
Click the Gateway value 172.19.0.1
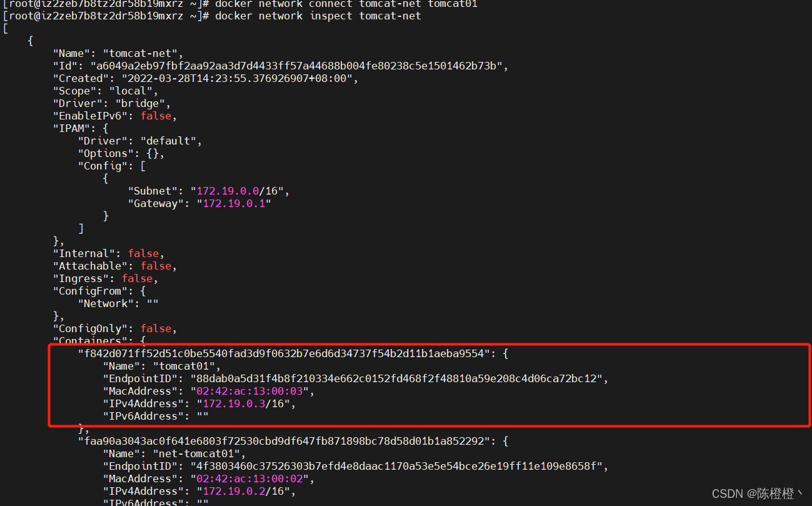coord(234,203)
